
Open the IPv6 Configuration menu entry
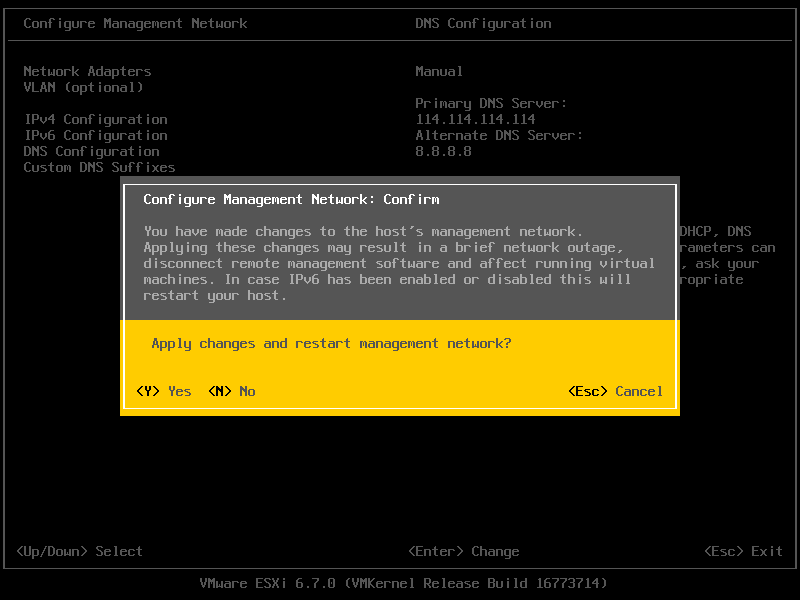pos(95,135)
